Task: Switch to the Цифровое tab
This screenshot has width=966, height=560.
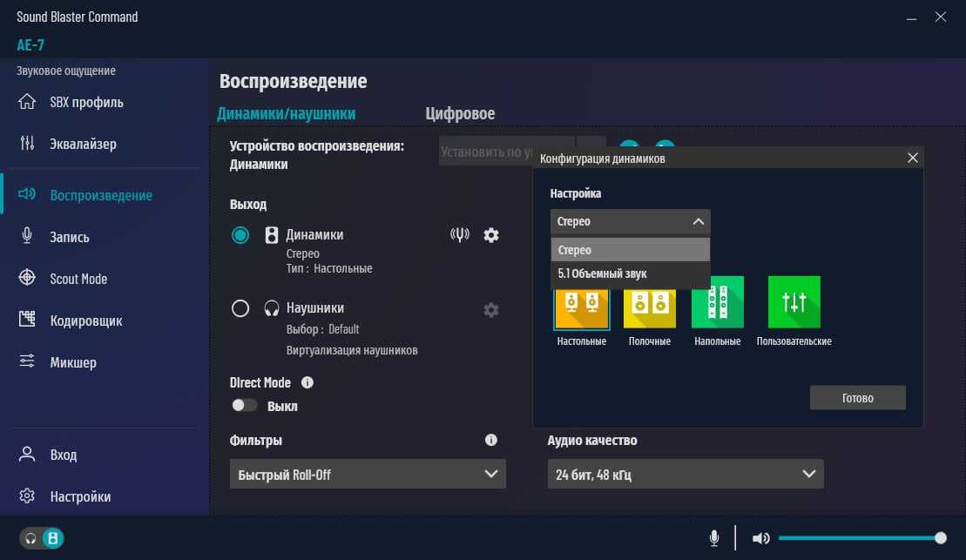Action: pyautogui.click(x=460, y=114)
